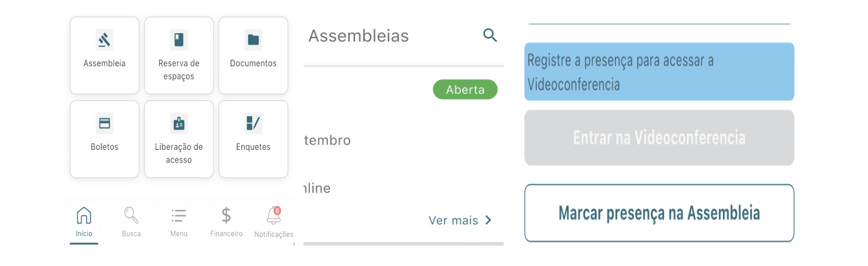Select the Assembleias header title

[359, 36]
